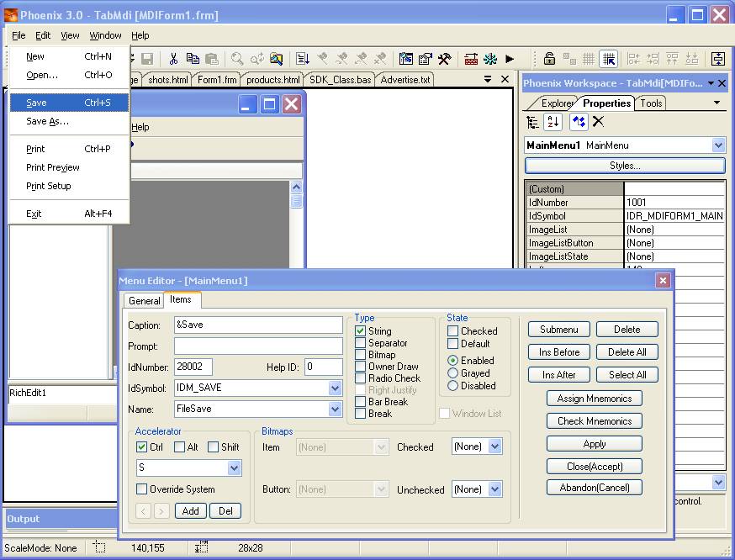Click scroll up arrow in the form window
Viewport: 735px width, 560px height.
296,188
